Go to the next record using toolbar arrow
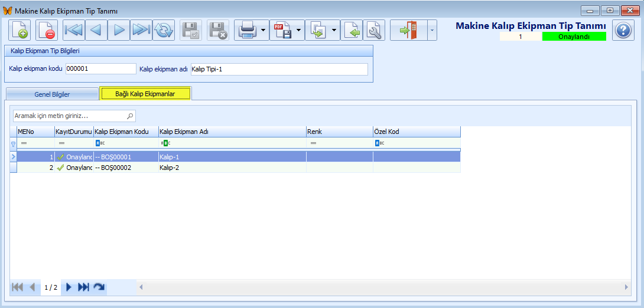Viewport: 644px width, 308px height. (x=119, y=30)
